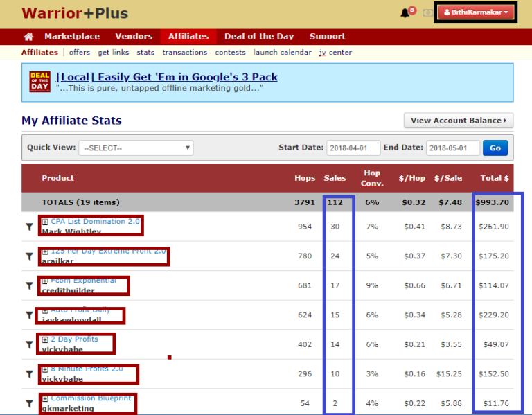Click the Deal of the Day badge
The image size is (532, 415).
point(39,82)
